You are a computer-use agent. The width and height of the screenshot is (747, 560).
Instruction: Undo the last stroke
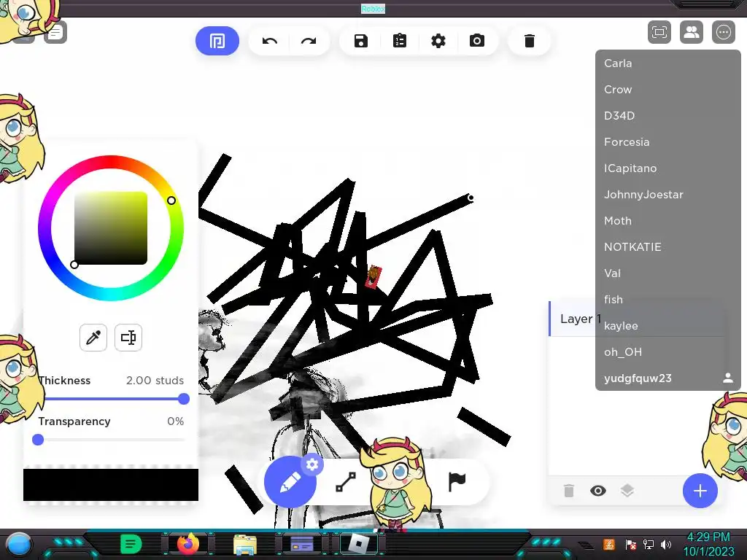[270, 41]
